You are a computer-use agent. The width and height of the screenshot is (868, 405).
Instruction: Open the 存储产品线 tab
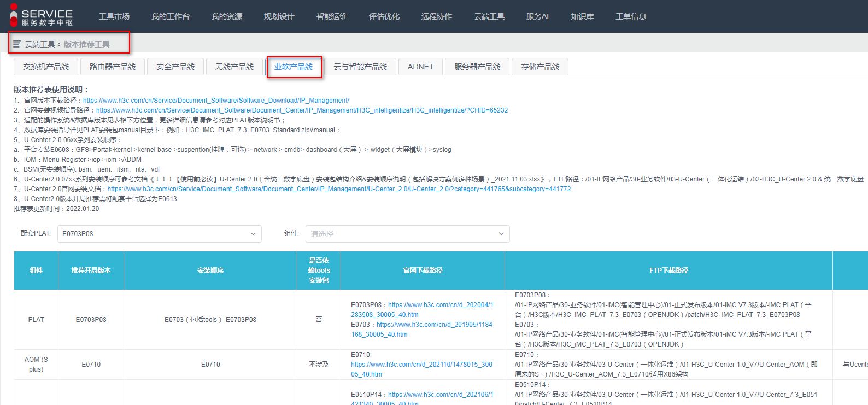pos(540,67)
